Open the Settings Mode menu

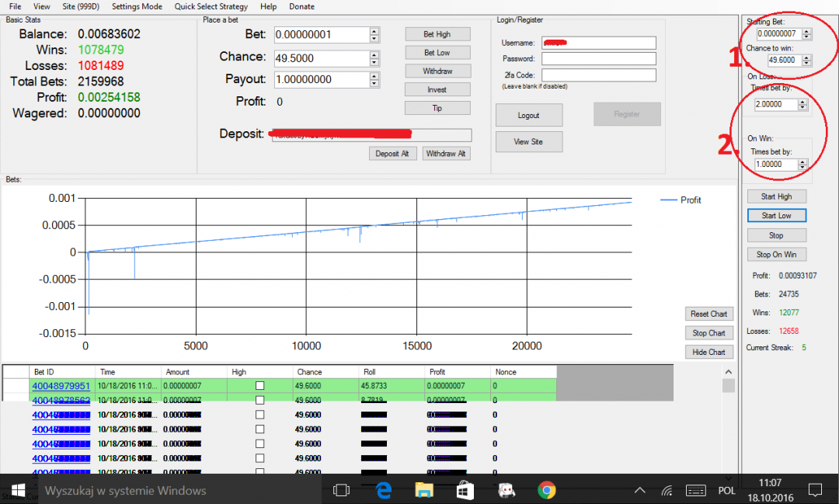coord(137,6)
